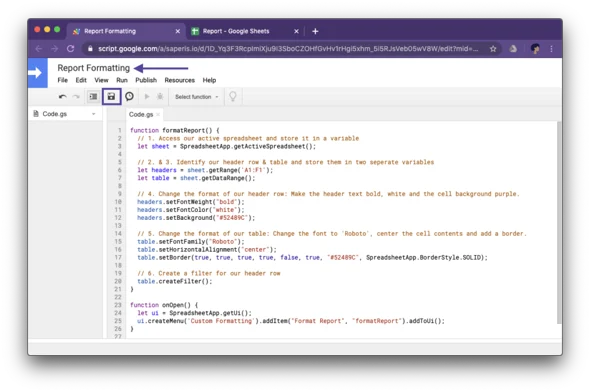Click line number 10 in the gutter
The height and width of the screenshot is (392, 590).
pyautogui.click(x=118, y=202)
